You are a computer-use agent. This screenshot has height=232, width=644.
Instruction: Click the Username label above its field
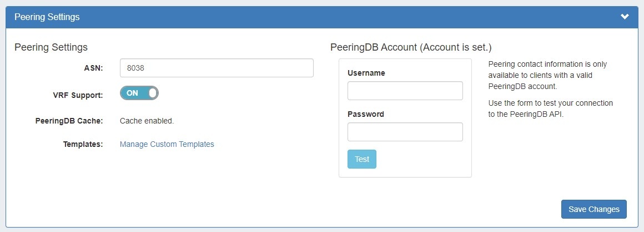366,73
